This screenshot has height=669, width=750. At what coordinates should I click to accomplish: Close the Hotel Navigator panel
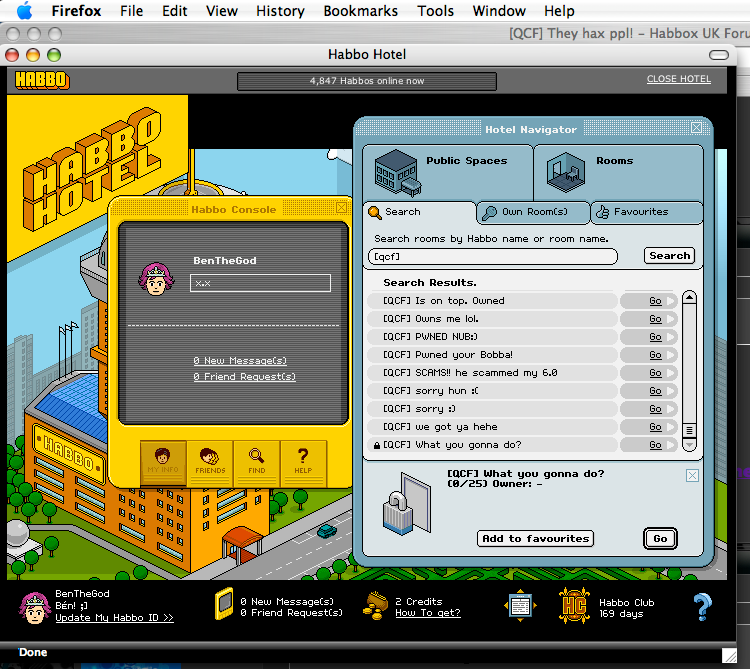697,128
